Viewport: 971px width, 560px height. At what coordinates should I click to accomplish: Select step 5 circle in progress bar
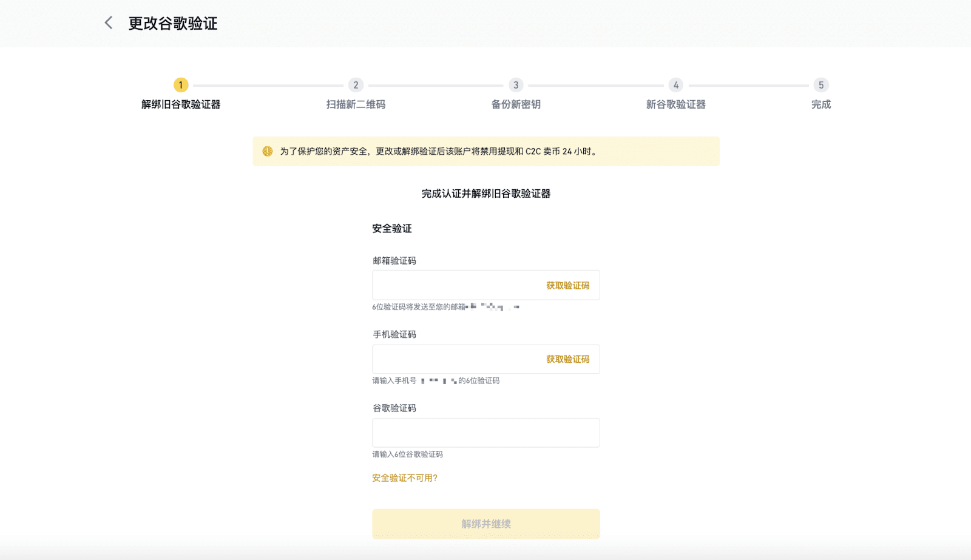[x=821, y=85]
